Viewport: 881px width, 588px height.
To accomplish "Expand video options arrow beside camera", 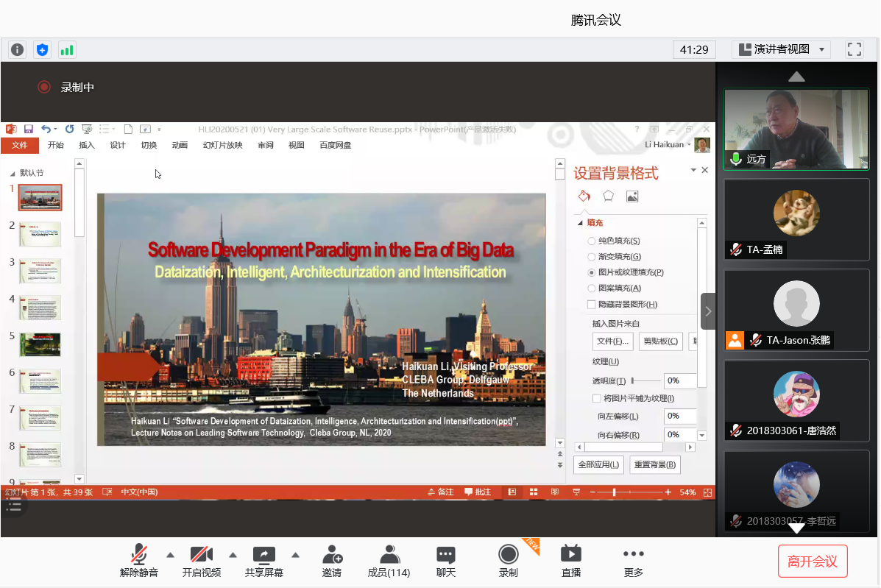I will pos(233,555).
